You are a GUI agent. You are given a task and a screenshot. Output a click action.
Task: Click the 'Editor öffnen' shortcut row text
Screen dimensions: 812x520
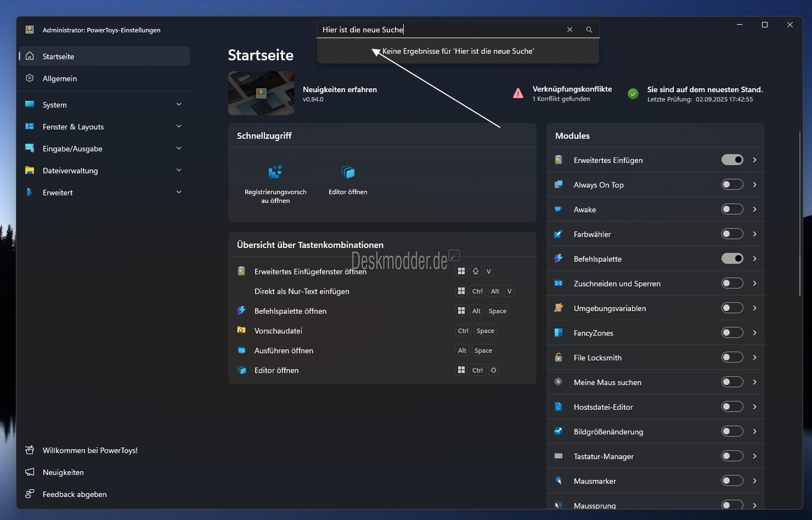(x=277, y=370)
